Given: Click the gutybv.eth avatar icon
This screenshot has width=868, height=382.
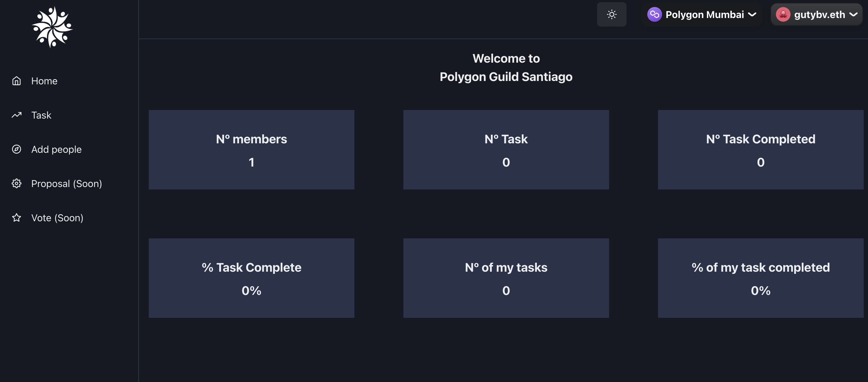Looking at the screenshot, I should (783, 14).
